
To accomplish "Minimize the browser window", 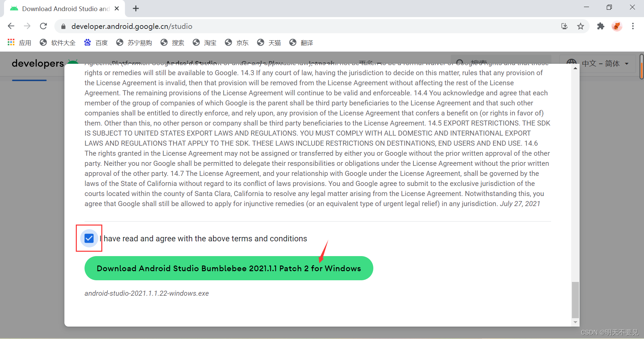I will pyautogui.click(x=586, y=7).
